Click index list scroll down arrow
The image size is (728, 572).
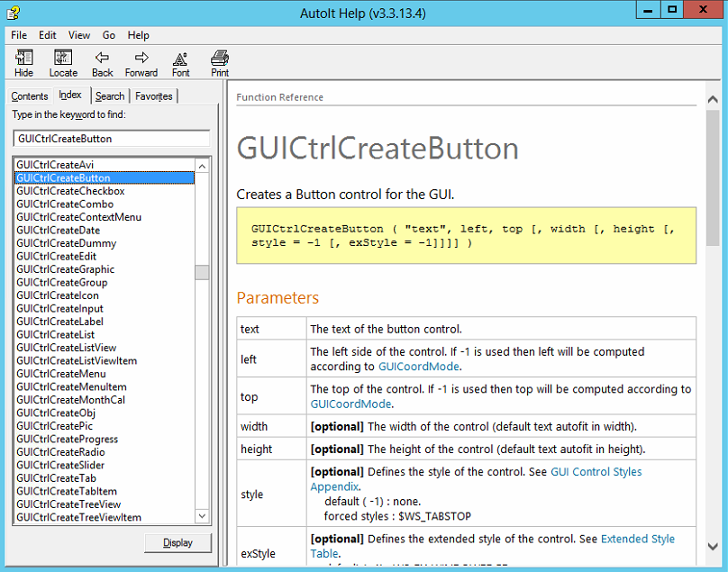coord(202,516)
